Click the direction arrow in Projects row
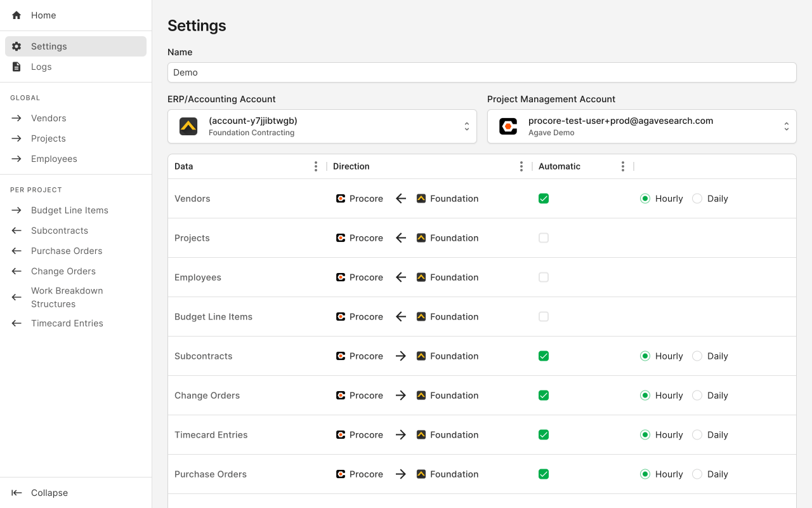The height and width of the screenshot is (508, 812). [400, 238]
